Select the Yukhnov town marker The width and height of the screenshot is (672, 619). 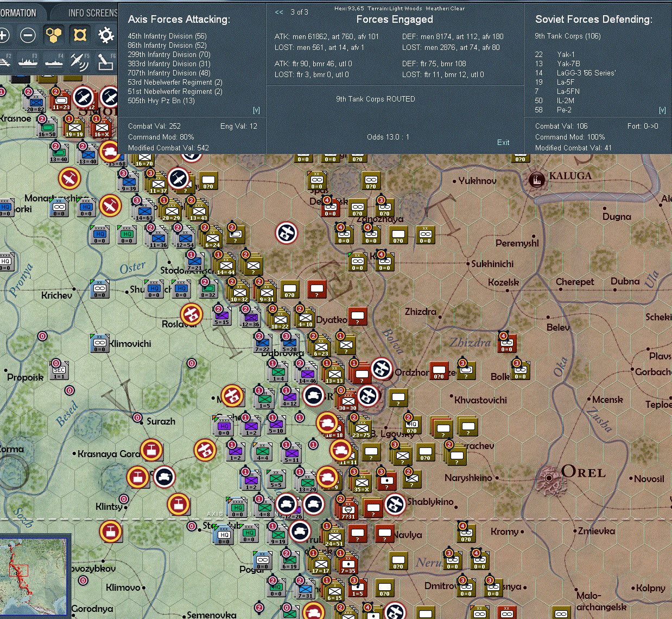pyautogui.click(x=454, y=181)
